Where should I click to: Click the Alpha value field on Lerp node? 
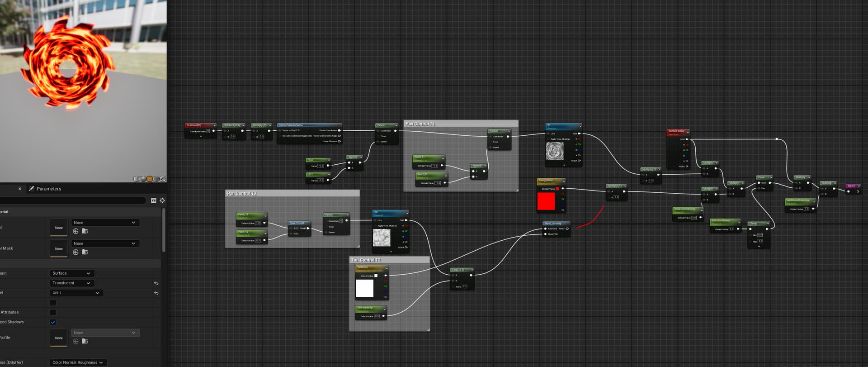coord(464,286)
